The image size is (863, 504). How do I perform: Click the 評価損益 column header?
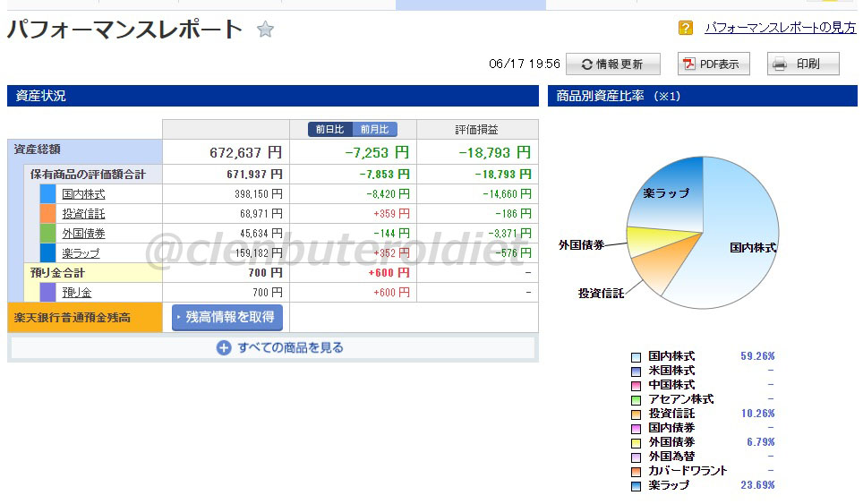pyautogui.click(x=476, y=129)
